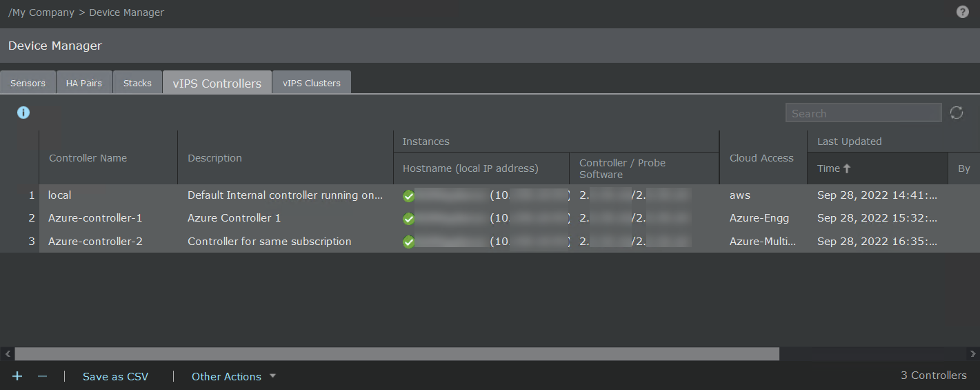Image resolution: width=980 pixels, height=390 pixels.
Task: Select the 'local' controller row name
Action: (x=60, y=195)
